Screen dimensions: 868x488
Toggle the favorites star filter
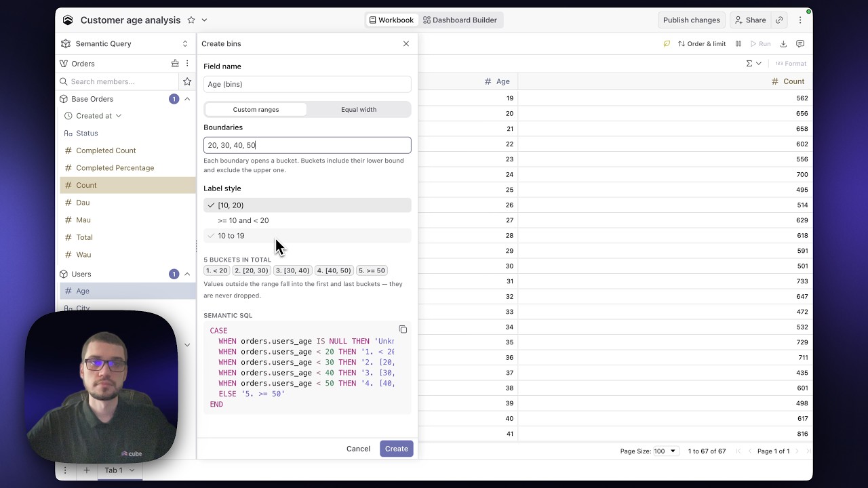tap(187, 81)
